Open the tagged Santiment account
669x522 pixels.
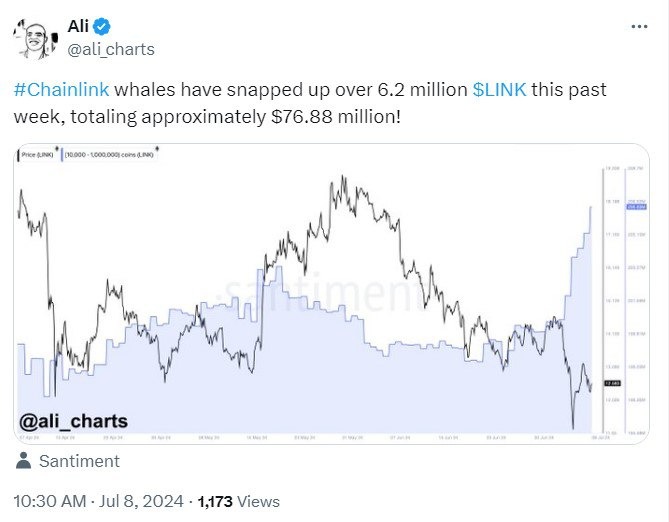tap(78, 462)
